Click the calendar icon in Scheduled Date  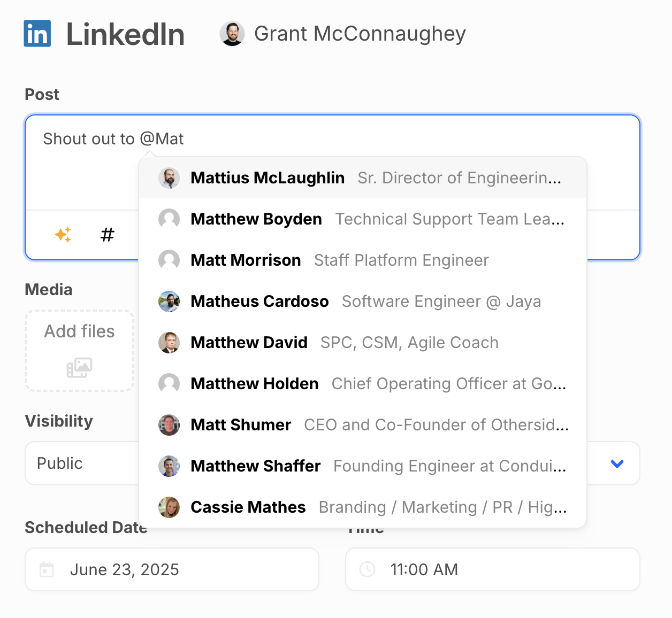click(47, 569)
